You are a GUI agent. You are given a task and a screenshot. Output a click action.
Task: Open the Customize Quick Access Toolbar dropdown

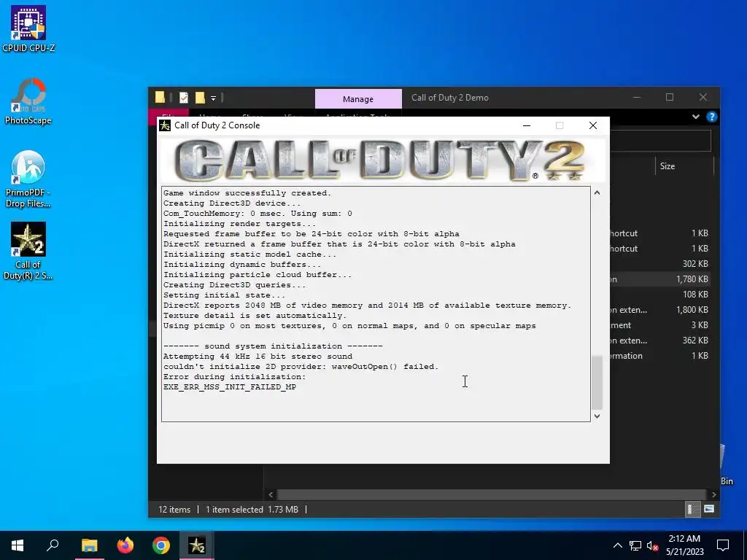[214, 98]
